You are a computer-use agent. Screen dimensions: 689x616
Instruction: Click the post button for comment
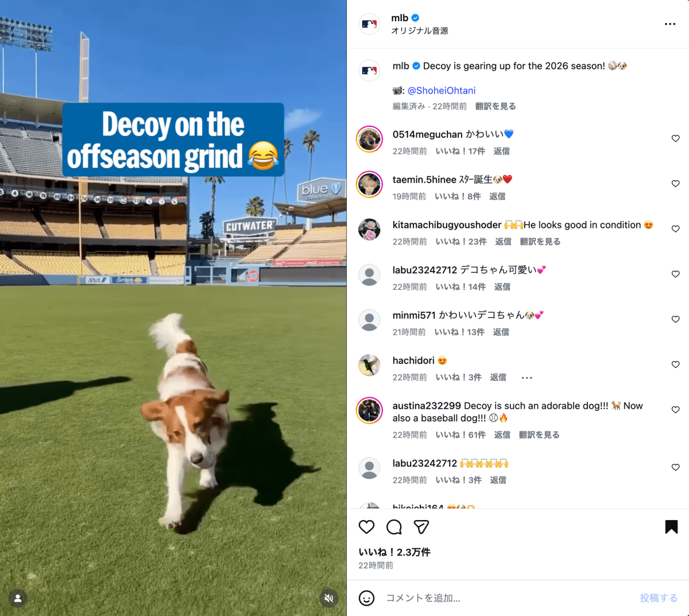point(659,598)
